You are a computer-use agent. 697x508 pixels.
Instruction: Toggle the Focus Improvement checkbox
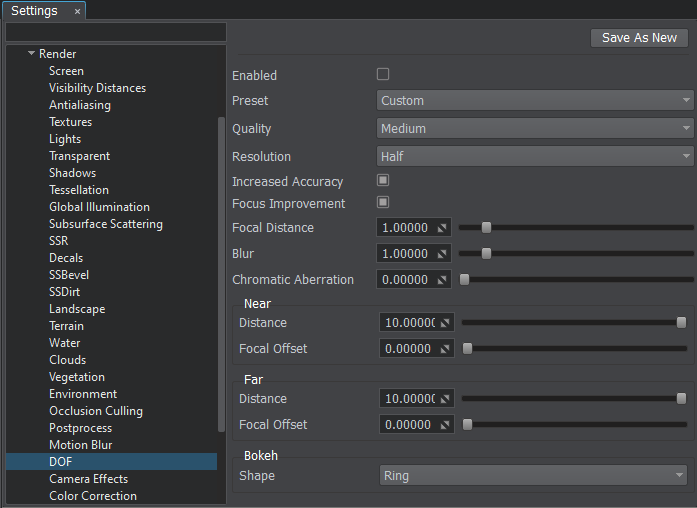pos(383,202)
